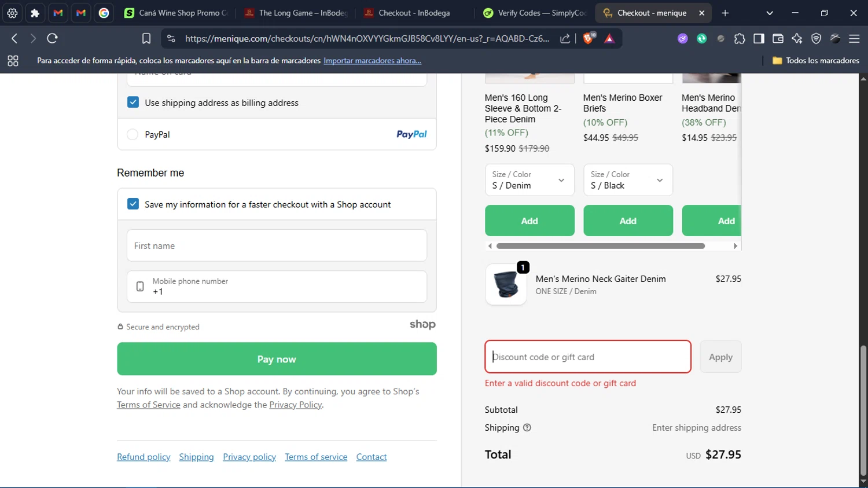Open Size/Color dropdown showing S / Black
Screen dimensions: 868x488
click(628, 180)
